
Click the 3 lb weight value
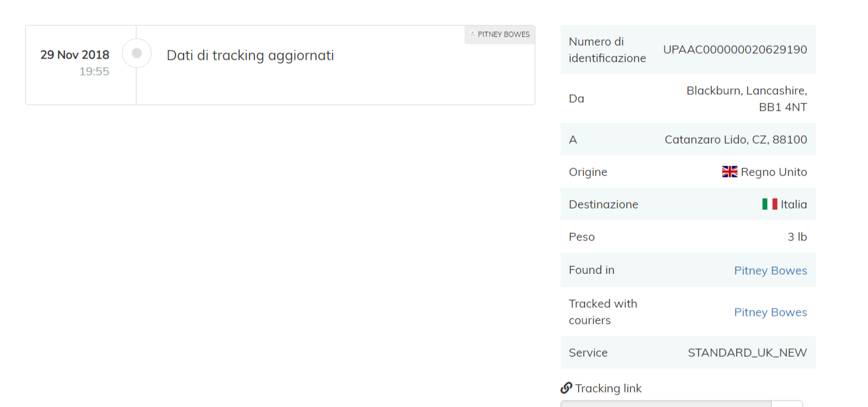click(x=797, y=237)
